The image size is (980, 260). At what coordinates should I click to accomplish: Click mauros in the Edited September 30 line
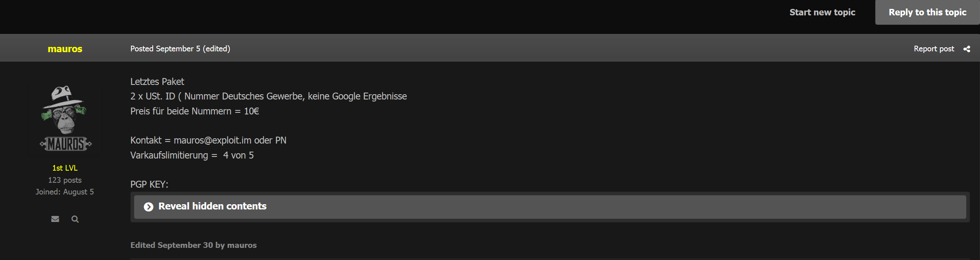click(242, 245)
